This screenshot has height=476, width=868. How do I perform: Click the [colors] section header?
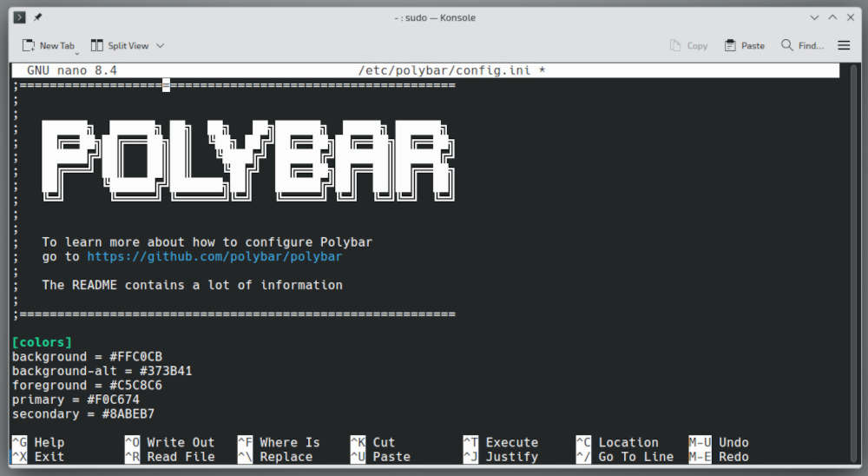pyautogui.click(x=42, y=342)
